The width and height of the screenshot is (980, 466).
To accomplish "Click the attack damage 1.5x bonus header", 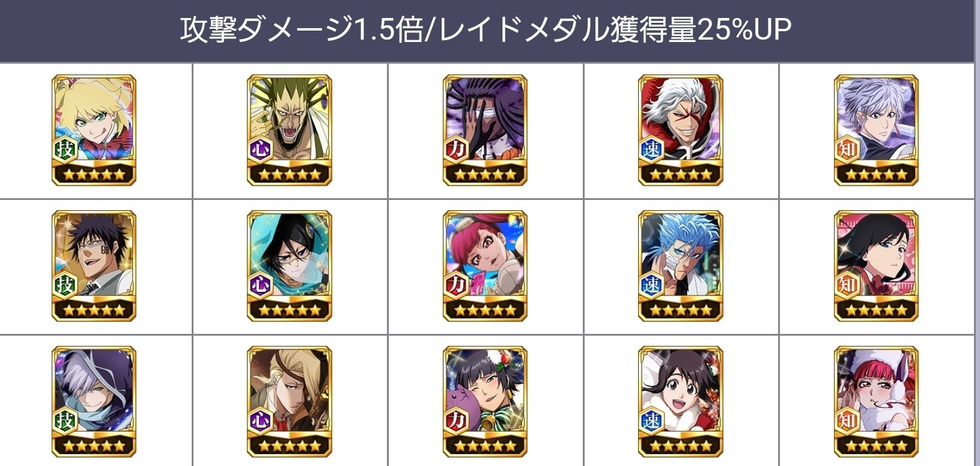I will [x=486, y=30].
